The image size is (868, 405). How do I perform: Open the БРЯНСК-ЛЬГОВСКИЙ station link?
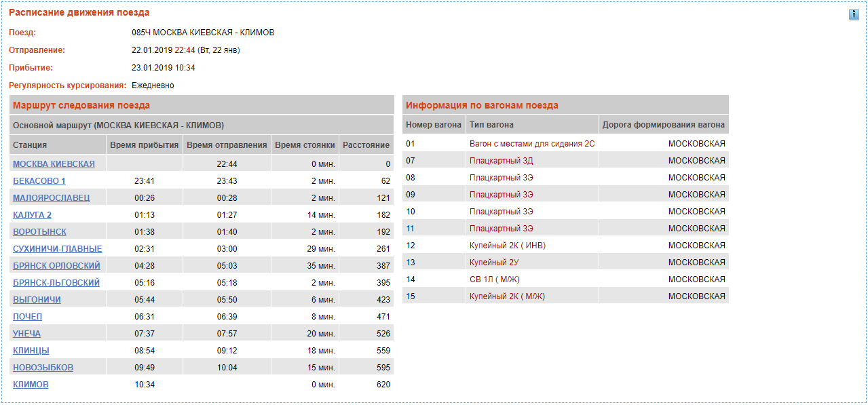pos(56,283)
